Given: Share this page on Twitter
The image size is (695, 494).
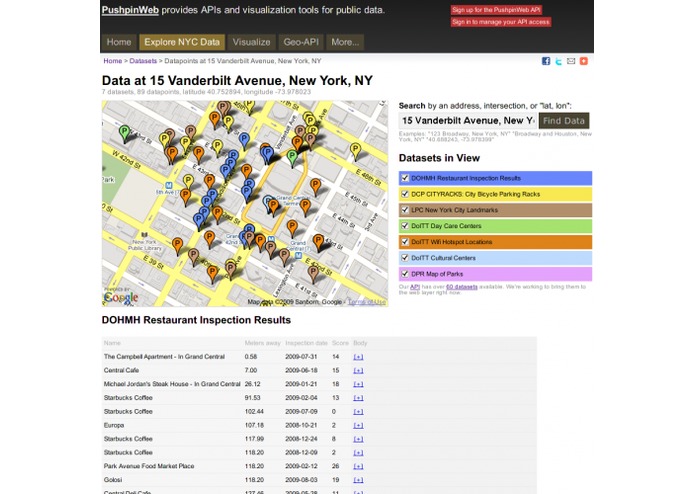Looking at the screenshot, I should pyautogui.click(x=558, y=61).
